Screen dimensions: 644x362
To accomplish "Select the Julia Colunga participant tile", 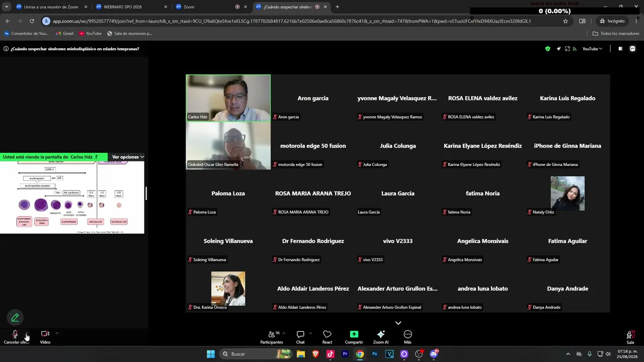I will pos(398,146).
